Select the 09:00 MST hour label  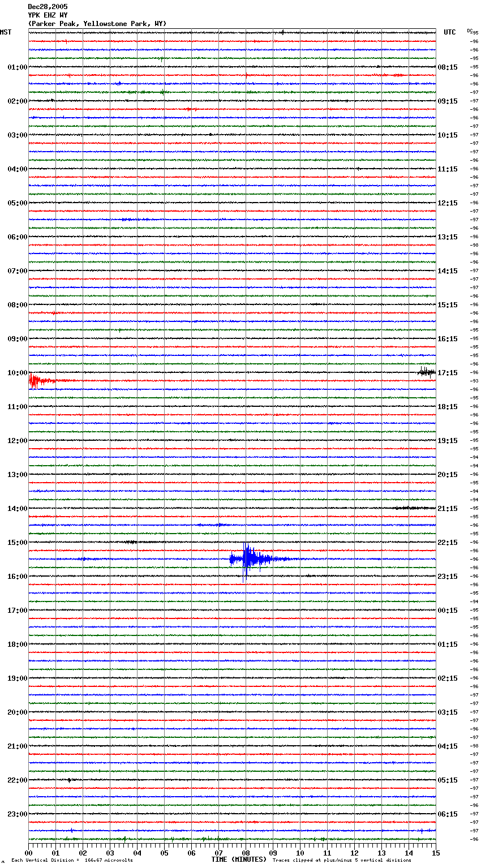point(18,339)
